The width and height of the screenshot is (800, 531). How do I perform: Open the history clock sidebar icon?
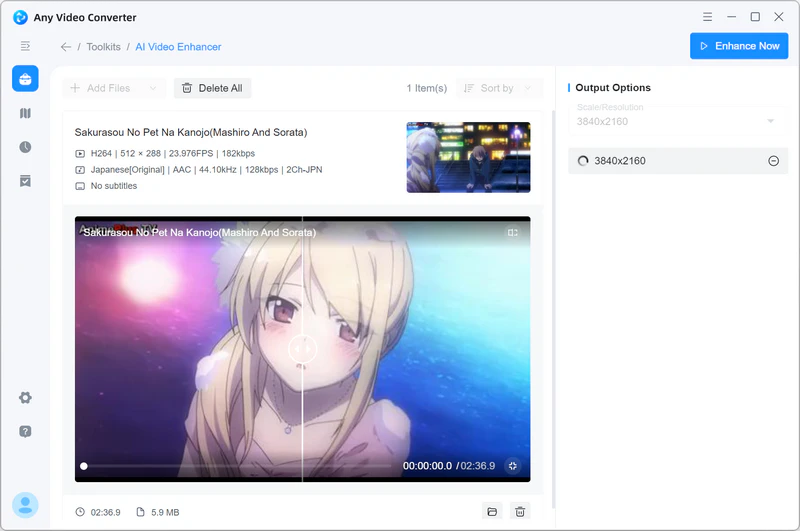[25, 147]
